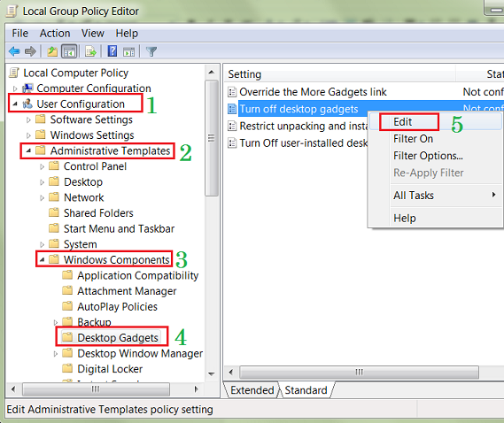This screenshot has width=504, height=423.
Task: Select the Desktop folder in tree
Action: tap(83, 181)
